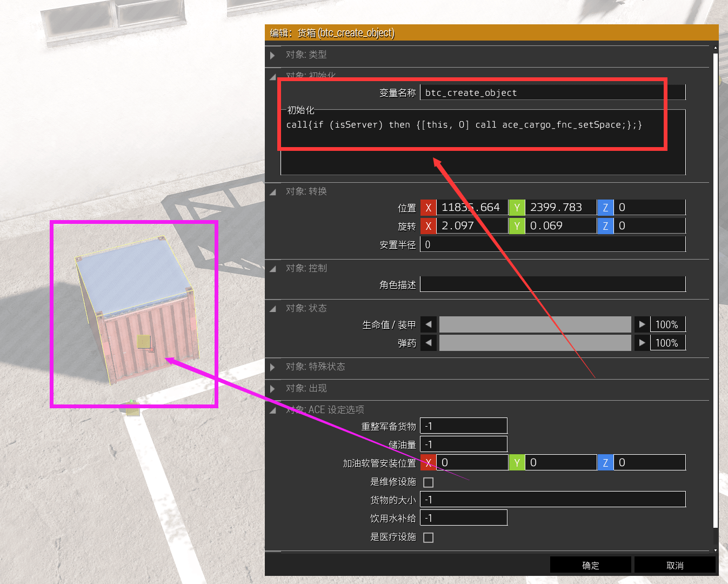Image resolution: width=728 pixels, height=584 pixels.
Task: Click the blue Z icon of 加油软管安装位置
Action: (x=605, y=462)
